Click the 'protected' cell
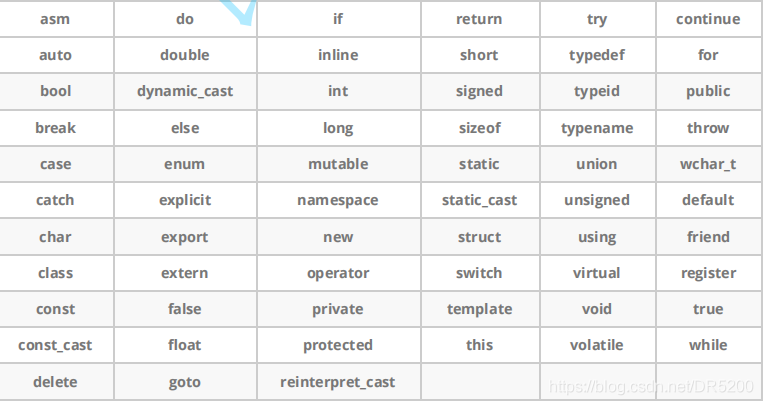This screenshot has width=763, height=405. [338, 345]
